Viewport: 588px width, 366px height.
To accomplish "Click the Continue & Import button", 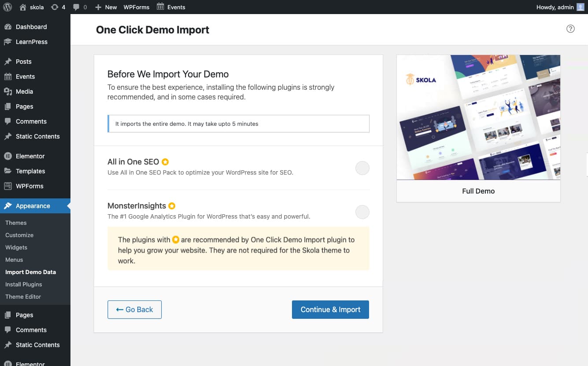I will (x=330, y=310).
